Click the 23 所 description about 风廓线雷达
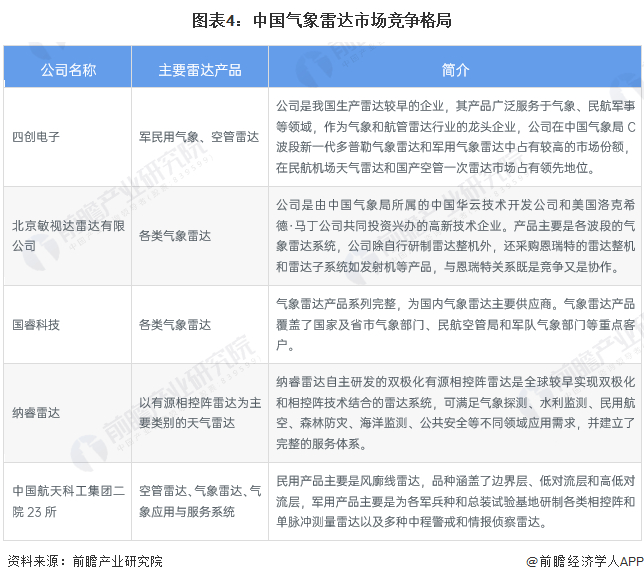This screenshot has width=644, height=582. [455, 501]
